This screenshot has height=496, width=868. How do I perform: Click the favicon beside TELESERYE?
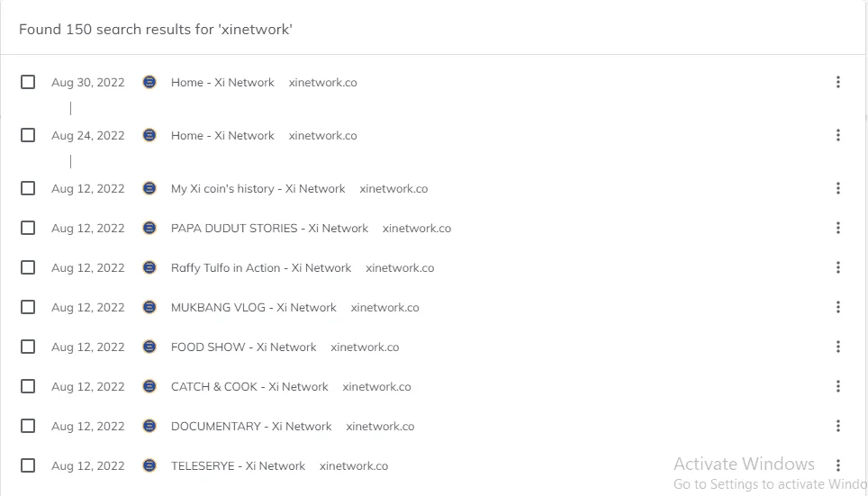[x=149, y=465]
